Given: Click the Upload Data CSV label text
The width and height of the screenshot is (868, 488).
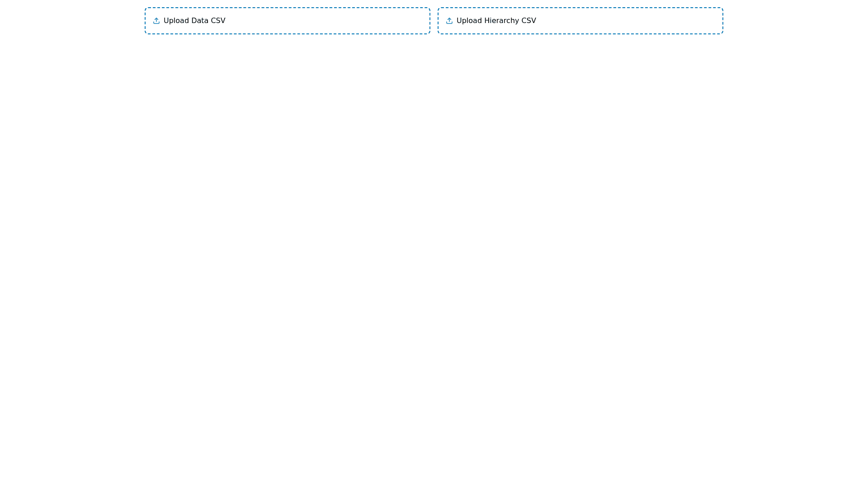Looking at the screenshot, I should point(195,21).
